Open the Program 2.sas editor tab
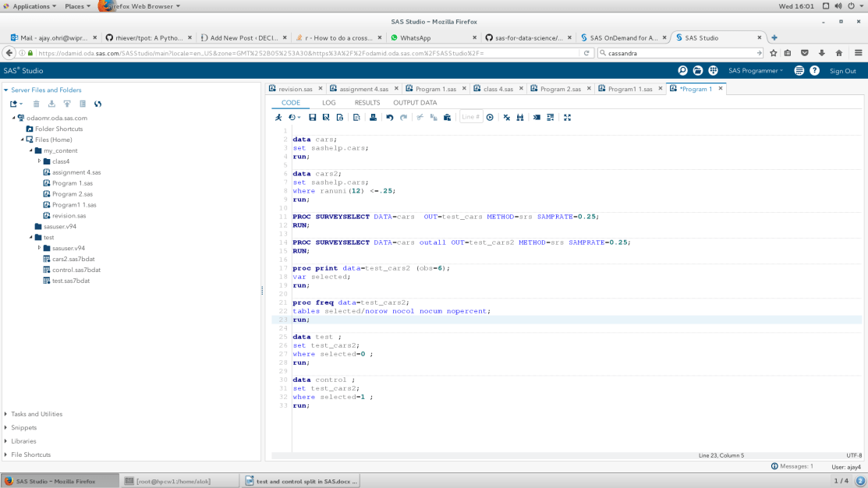868x488 pixels. coord(560,89)
